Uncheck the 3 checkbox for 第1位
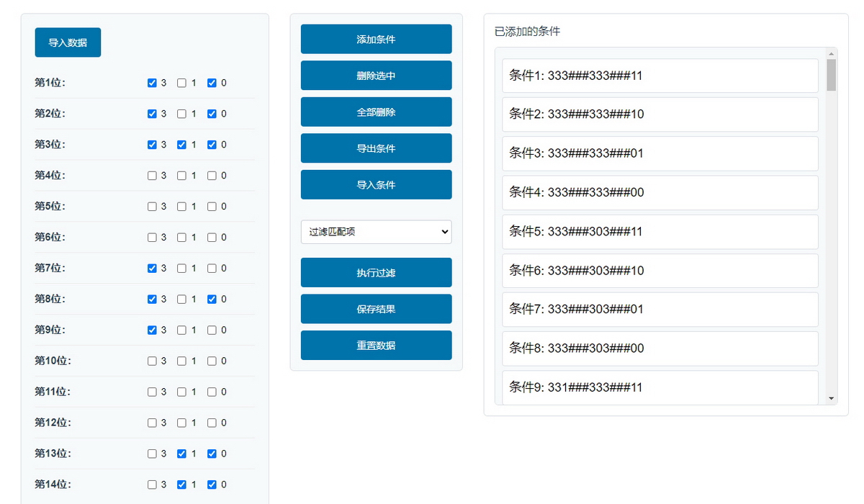Image resolution: width=864 pixels, height=504 pixels. pyautogui.click(x=152, y=83)
